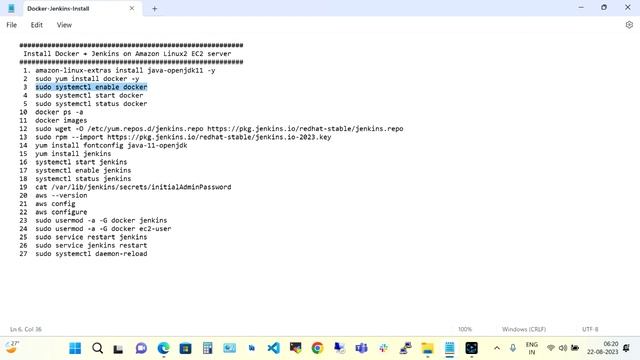This screenshot has height=360, width=640.
Task: Open Notepad settings gear
Action: coord(629,25)
